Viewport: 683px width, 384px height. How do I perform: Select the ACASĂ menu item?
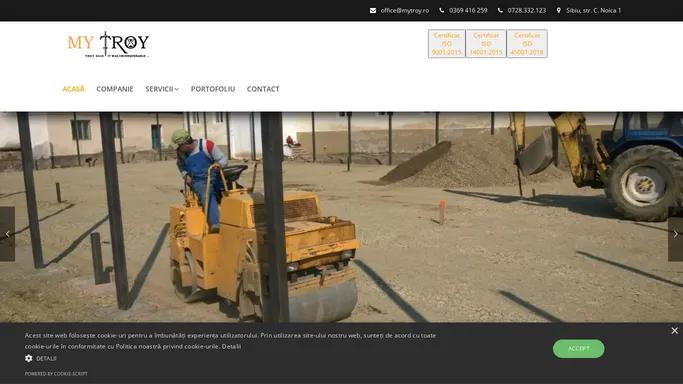(74, 89)
